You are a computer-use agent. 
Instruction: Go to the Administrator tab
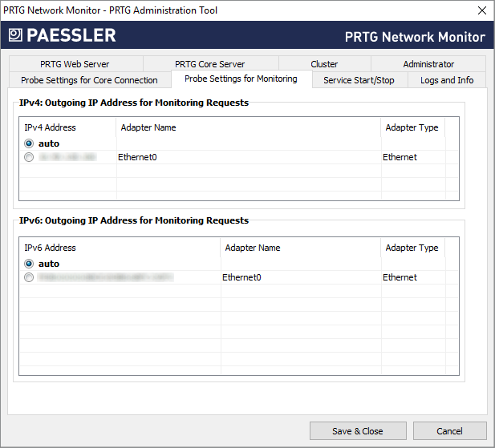(x=428, y=64)
